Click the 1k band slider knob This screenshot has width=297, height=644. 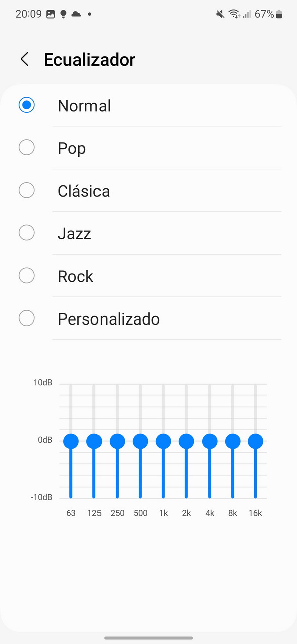[x=163, y=441]
